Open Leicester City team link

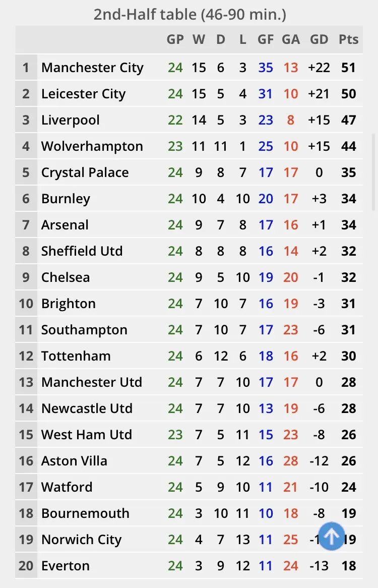83,94
